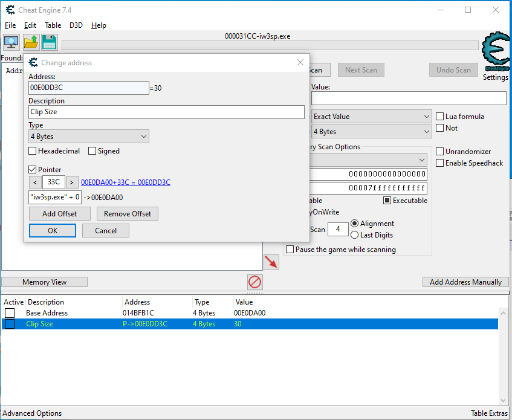The width and height of the screenshot is (512, 420).
Task: Click Advanced Options in the status bar
Action: 32,413
